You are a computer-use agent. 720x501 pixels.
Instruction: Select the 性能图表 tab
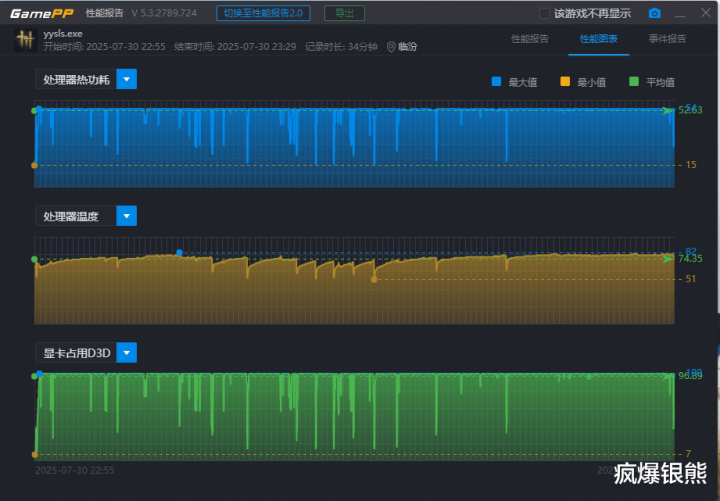click(x=599, y=39)
